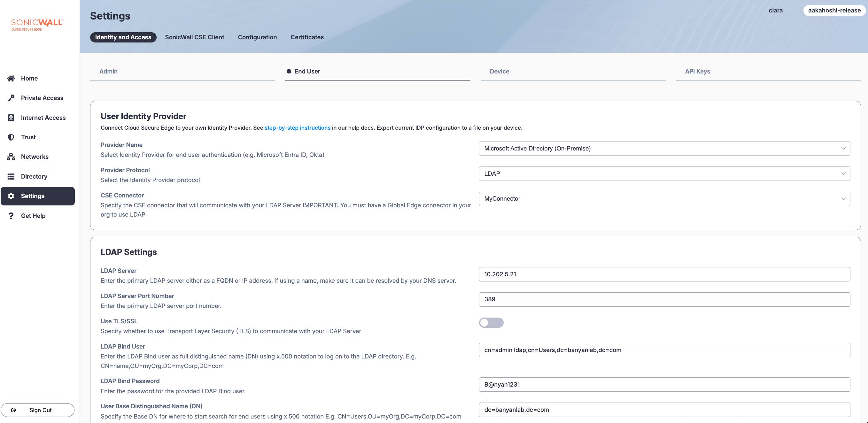The image size is (868, 423).
Task: Click the Private Access key icon
Action: pos(11,98)
